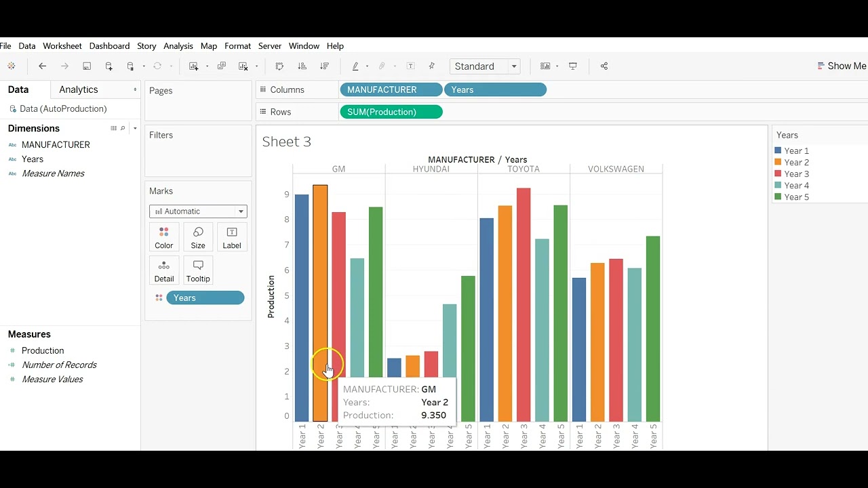
Task: Expand the Dimensions pane menu arrow
Action: (x=135, y=128)
